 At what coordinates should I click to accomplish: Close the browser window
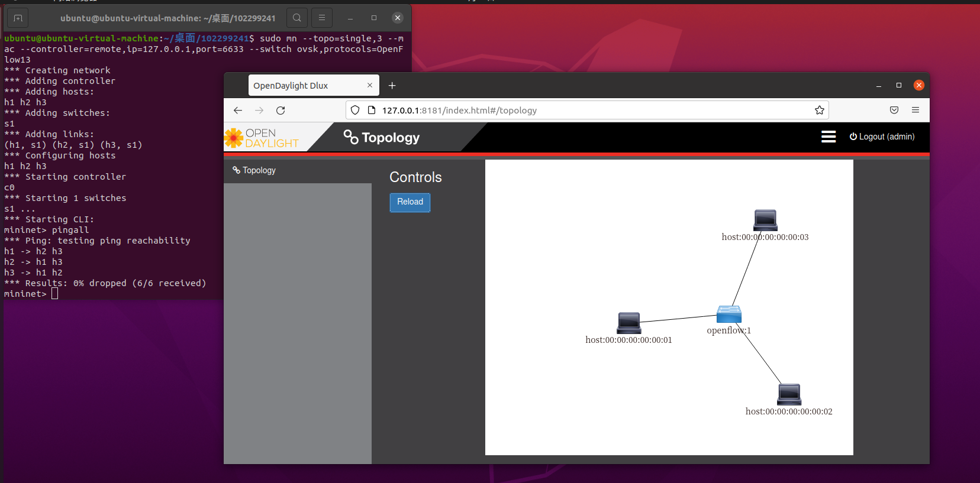coord(919,85)
